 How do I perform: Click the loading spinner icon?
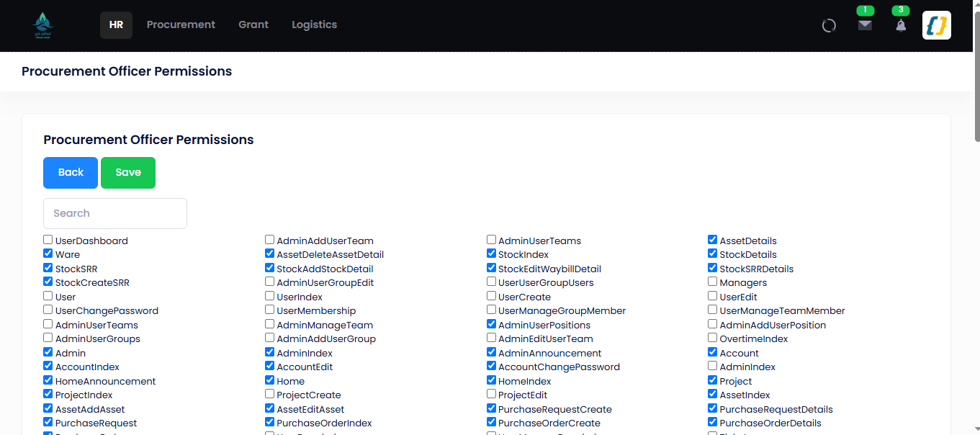829,25
